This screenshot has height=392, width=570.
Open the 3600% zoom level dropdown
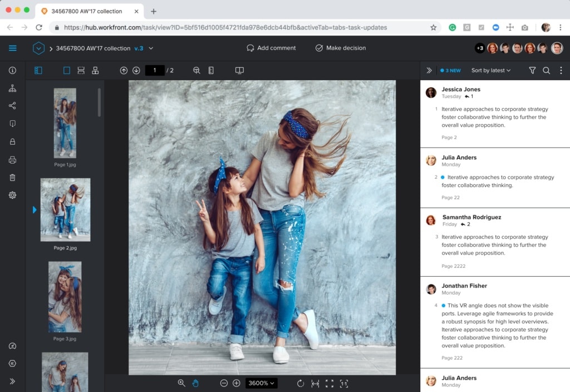[261, 383]
